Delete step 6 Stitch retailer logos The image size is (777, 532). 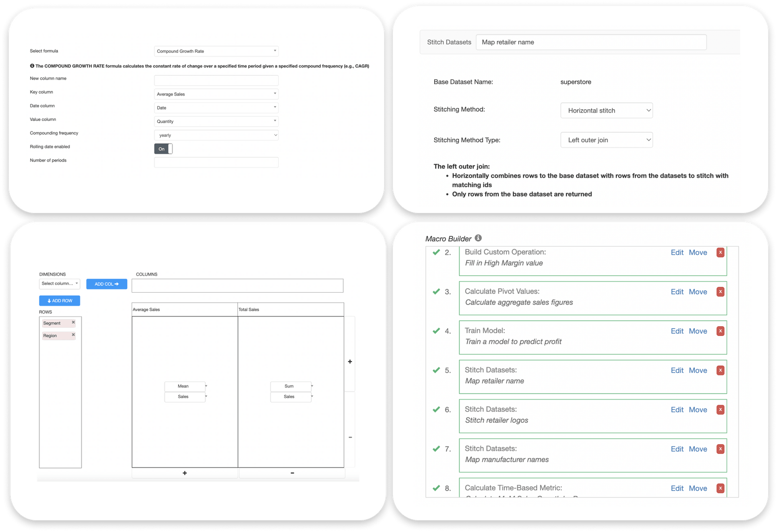pyautogui.click(x=720, y=410)
